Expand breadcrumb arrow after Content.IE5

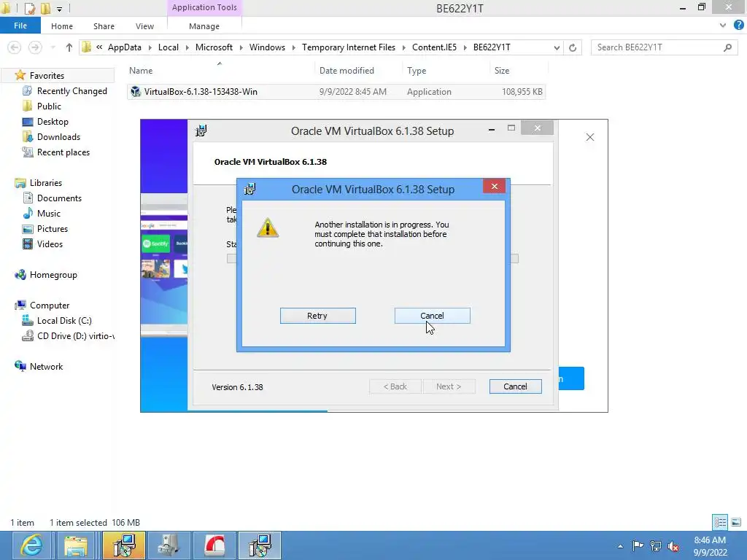click(465, 47)
